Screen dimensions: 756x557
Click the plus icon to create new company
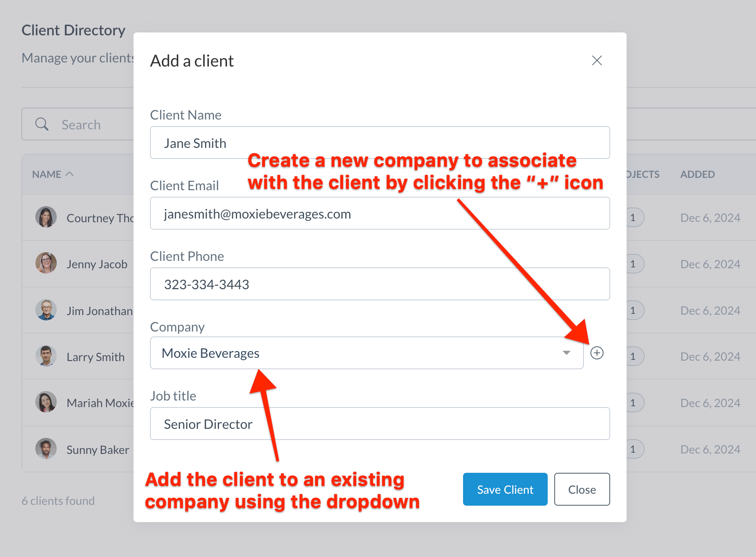tap(597, 353)
